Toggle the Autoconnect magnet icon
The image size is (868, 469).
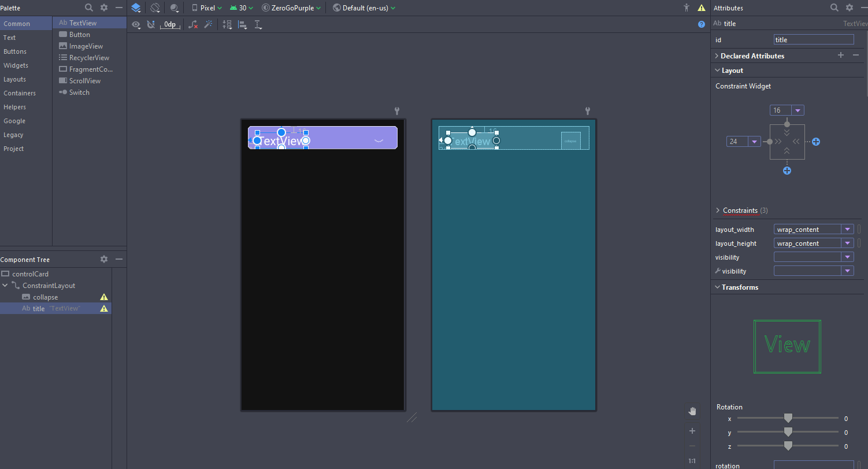[x=151, y=25]
